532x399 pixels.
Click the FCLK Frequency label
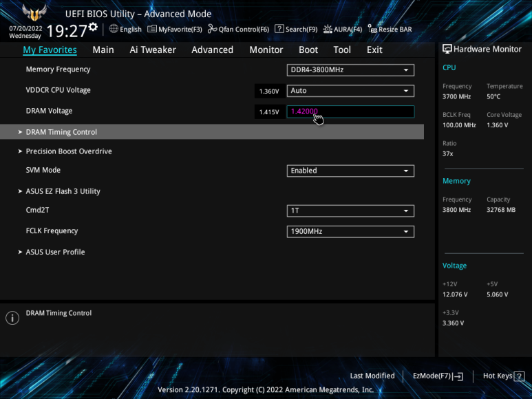(52, 231)
